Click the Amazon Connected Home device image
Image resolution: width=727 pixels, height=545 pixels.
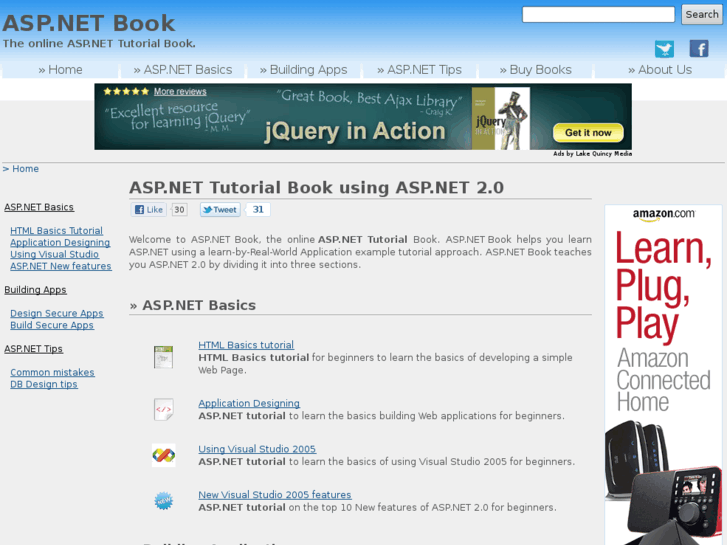pyautogui.click(x=663, y=482)
